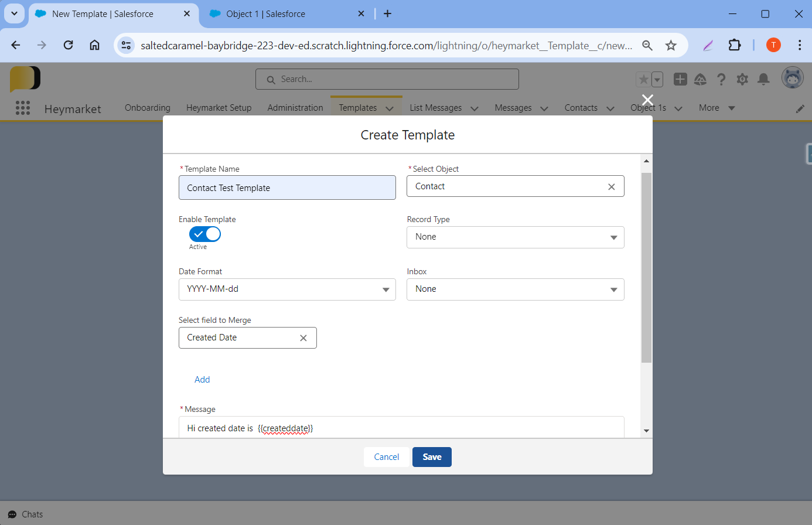The image size is (812, 525).
Task: Open Chrome three-dot menu
Action: pyautogui.click(x=799, y=45)
